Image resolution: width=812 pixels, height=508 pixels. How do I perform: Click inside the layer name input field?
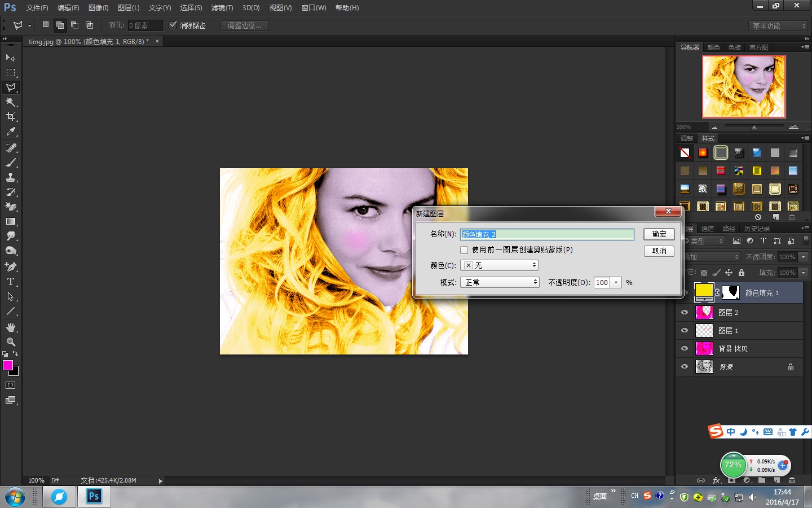[x=547, y=234]
